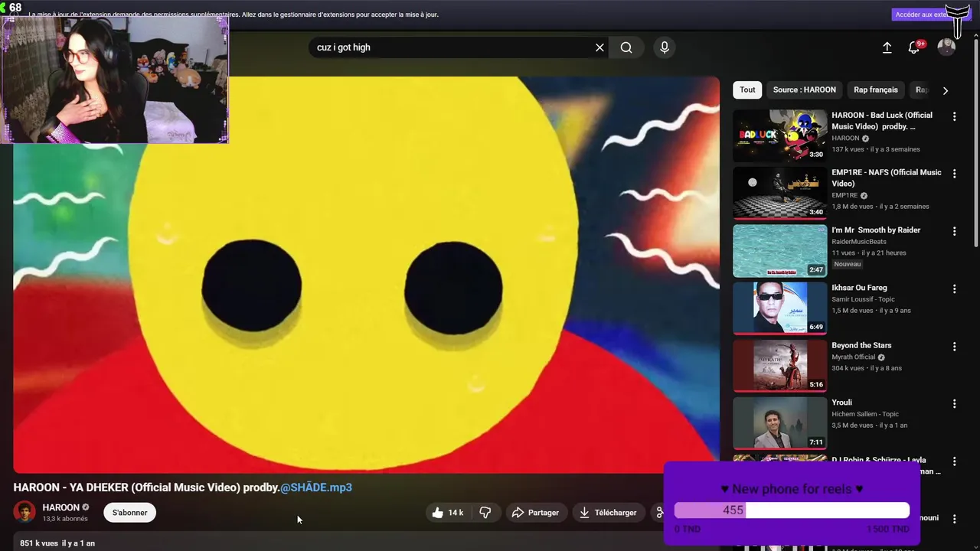Click the 'Hichem Sallem - Topic' channel text
980x551 pixels.
(x=865, y=414)
